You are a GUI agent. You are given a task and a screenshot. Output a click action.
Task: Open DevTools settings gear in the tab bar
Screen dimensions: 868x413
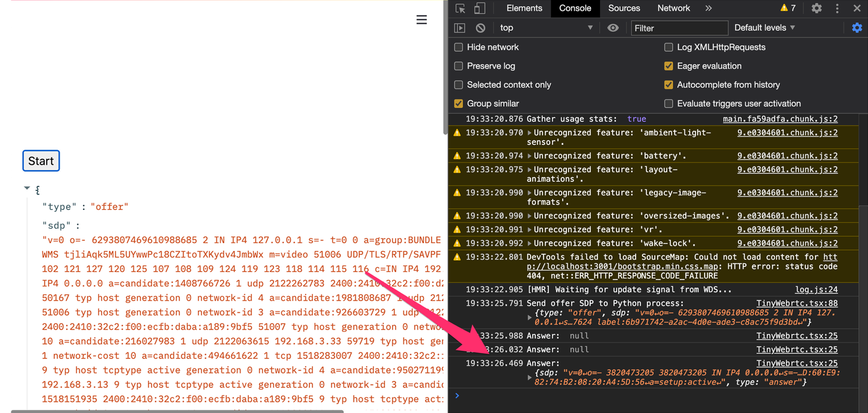point(816,8)
